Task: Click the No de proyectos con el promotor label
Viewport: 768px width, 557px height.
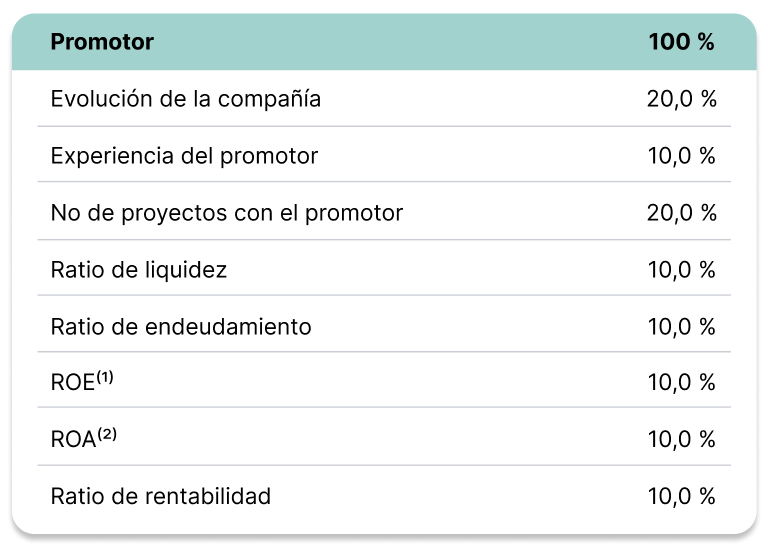Action: pyautogui.click(x=227, y=213)
